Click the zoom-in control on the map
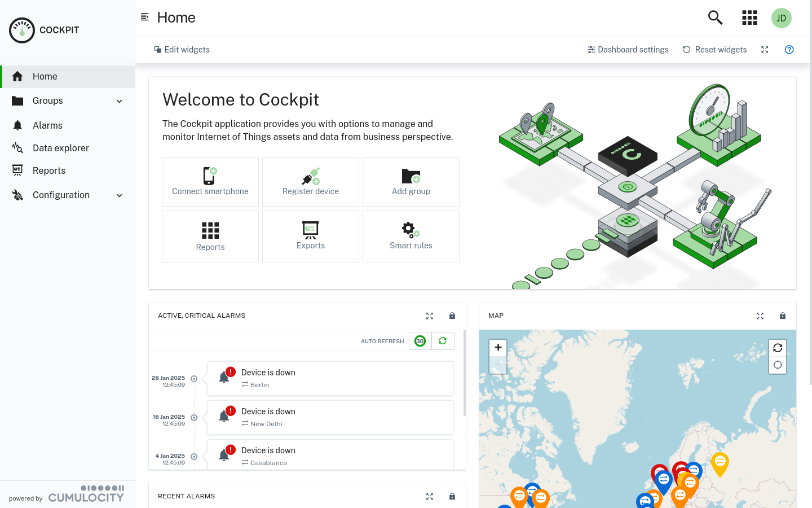 498,348
